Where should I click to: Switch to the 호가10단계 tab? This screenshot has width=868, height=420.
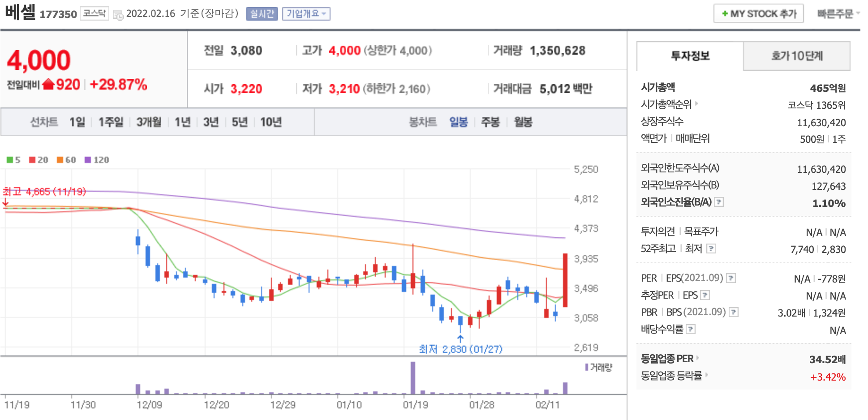pyautogui.click(x=797, y=56)
